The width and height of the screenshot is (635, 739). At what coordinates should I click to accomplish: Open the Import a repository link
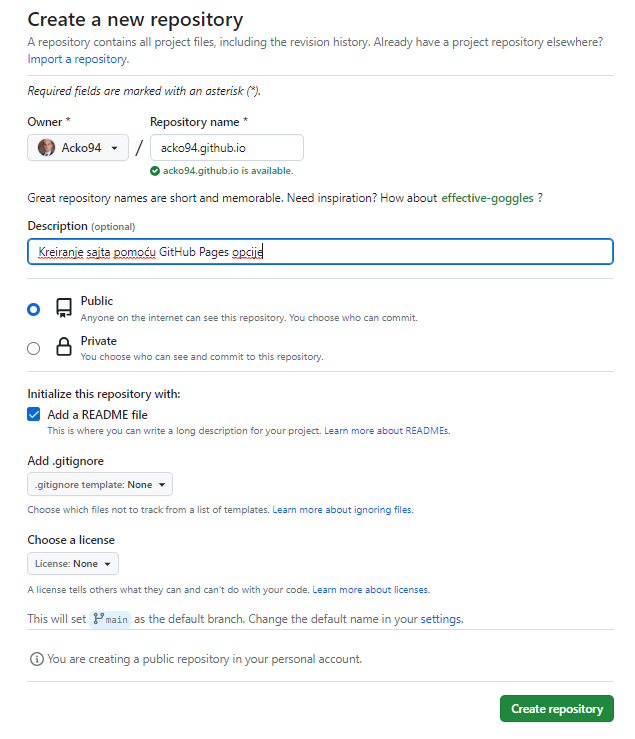pyautogui.click(x=78, y=59)
